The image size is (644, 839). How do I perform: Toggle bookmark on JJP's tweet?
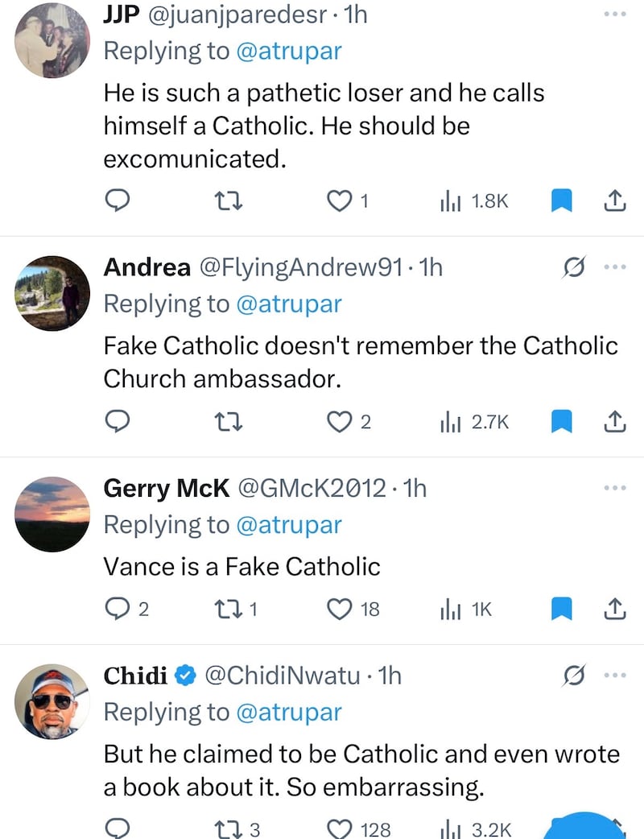[x=561, y=200]
